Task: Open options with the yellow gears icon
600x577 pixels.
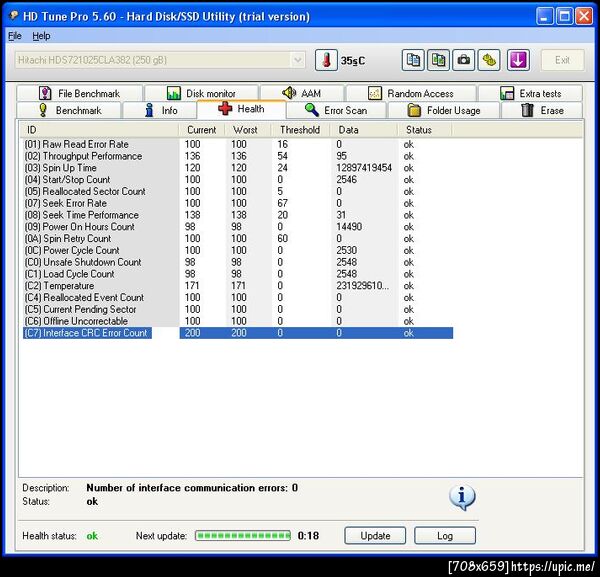Action: pyautogui.click(x=489, y=60)
